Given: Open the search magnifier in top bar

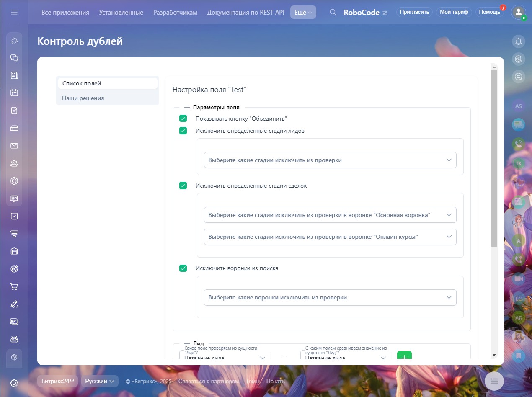Looking at the screenshot, I should pyautogui.click(x=333, y=12).
